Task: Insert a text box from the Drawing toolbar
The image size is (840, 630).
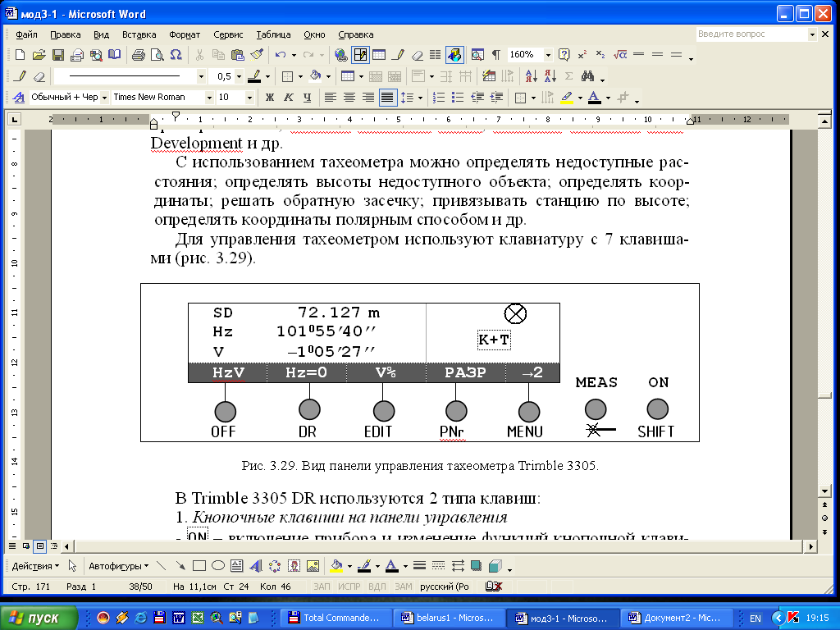Action: pyautogui.click(x=237, y=566)
